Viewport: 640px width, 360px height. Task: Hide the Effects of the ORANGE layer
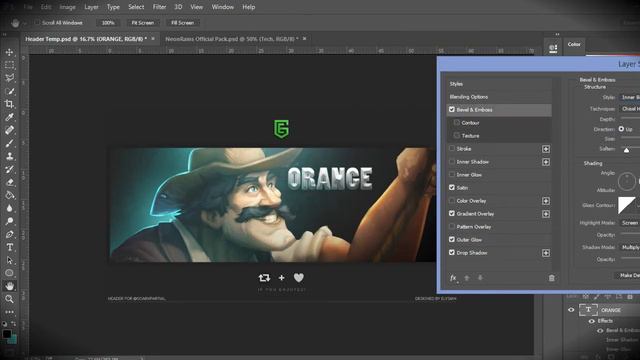(591, 321)
